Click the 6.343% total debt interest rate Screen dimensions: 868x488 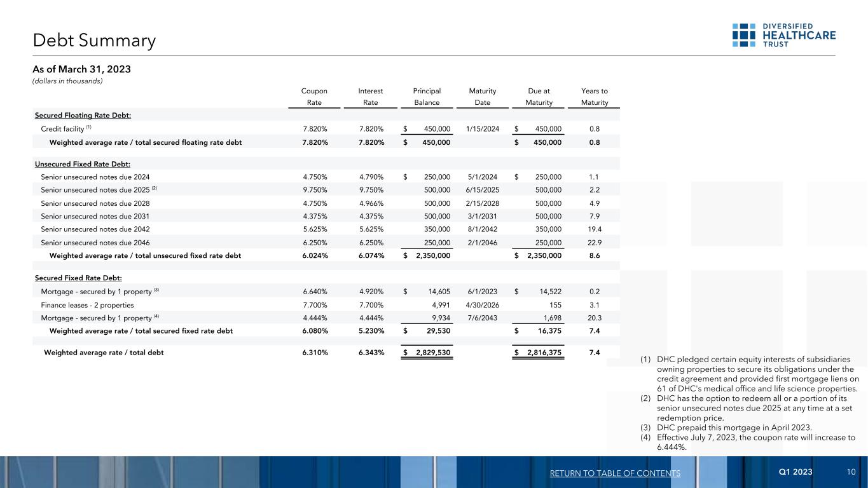[371, 353]
